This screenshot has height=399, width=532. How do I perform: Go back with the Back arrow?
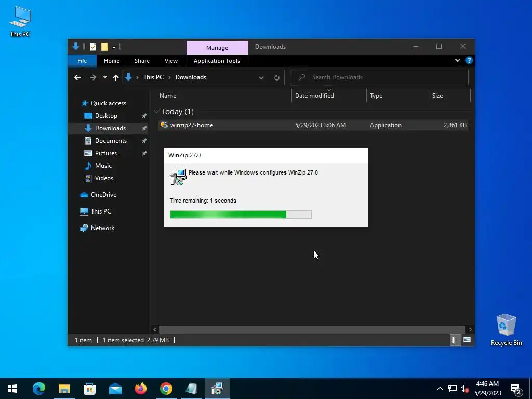[x=77, y=77]
